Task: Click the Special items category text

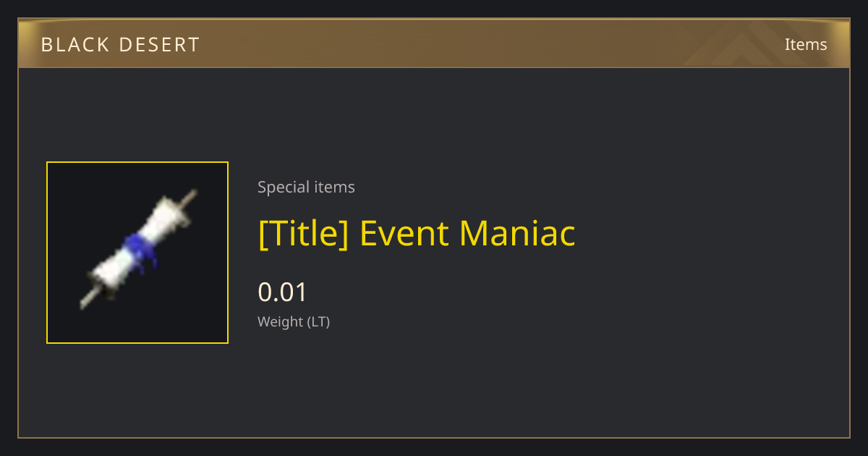Action: (x=306, y=187)
